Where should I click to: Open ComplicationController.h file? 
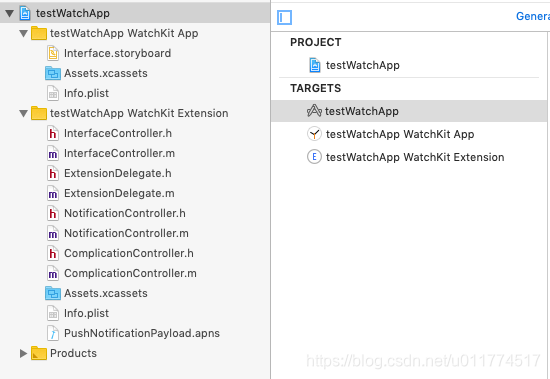pyautogui.click(x=129, y=253)
